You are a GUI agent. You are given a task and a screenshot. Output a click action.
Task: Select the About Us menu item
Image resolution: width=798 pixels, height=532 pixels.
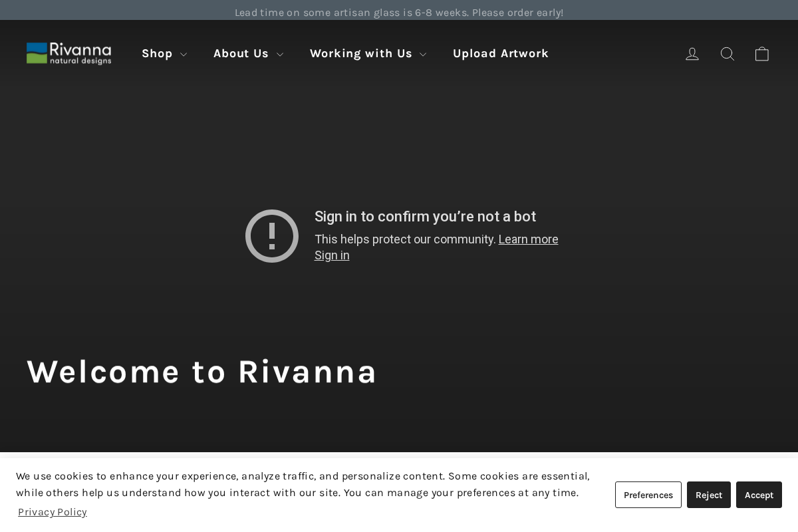[x=241, y=53]
